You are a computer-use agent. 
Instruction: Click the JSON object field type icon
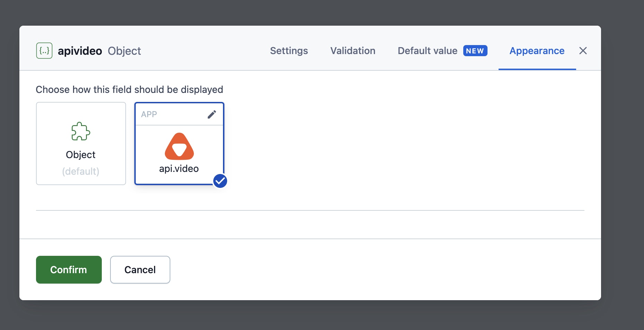pos(44,51)
